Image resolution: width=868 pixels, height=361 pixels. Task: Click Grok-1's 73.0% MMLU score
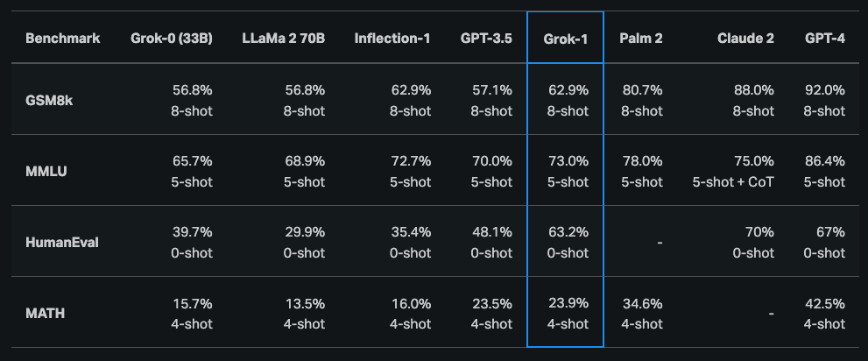click(567, 161)
